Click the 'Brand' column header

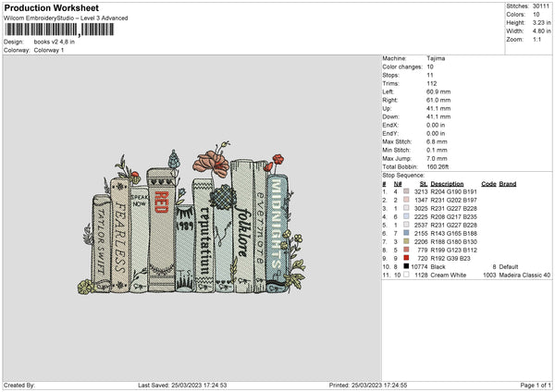coord(508,184)
